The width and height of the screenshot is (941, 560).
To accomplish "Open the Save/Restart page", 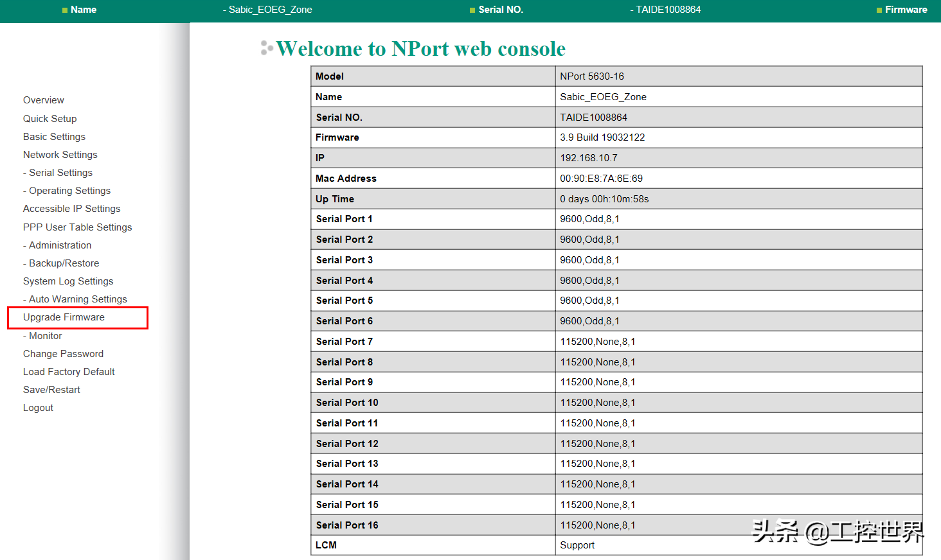I will point(51,390).
